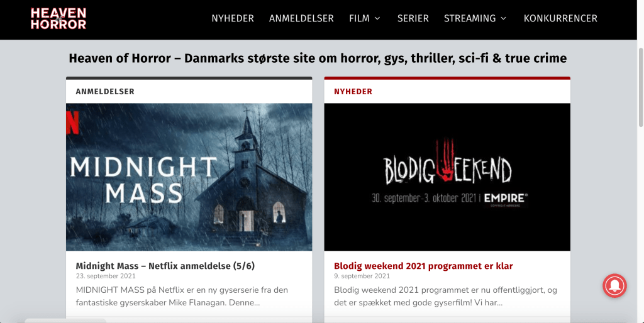Click the ANMELDELSER section header link

pos(105,92)
